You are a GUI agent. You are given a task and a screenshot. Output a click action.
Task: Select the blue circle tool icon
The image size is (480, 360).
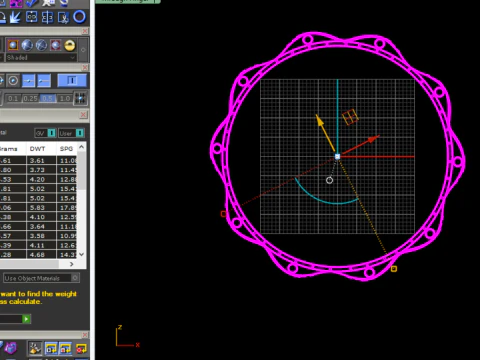[79, 17]
